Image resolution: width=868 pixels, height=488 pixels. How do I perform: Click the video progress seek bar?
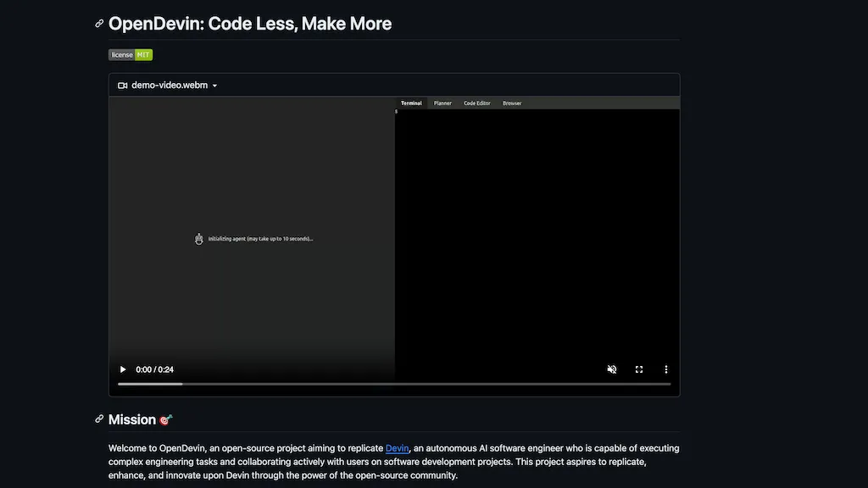(394, 384)
